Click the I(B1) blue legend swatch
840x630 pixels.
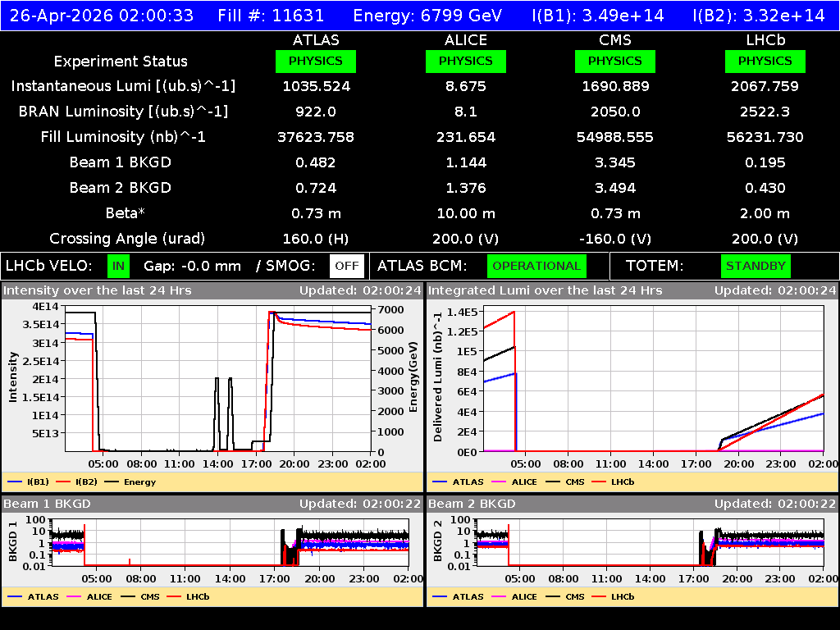point(15,482)
